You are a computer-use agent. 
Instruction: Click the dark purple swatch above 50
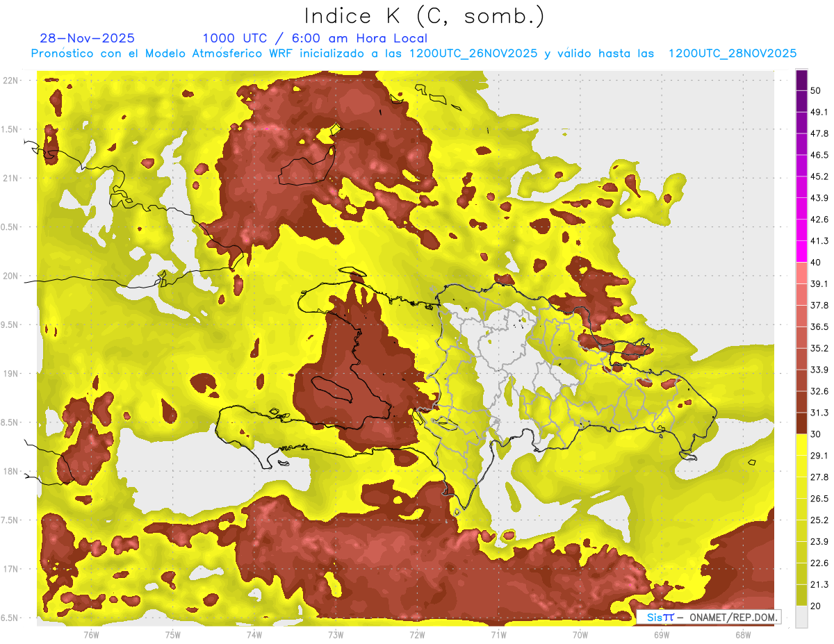click(801, 80)
